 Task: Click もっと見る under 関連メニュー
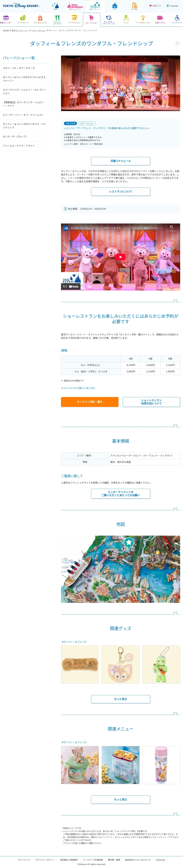tap(120, 800)
